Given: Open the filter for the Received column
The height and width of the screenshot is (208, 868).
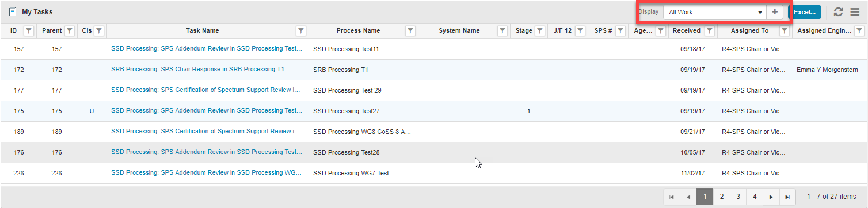Looking at the screenshot, I should tap(710, 31).
